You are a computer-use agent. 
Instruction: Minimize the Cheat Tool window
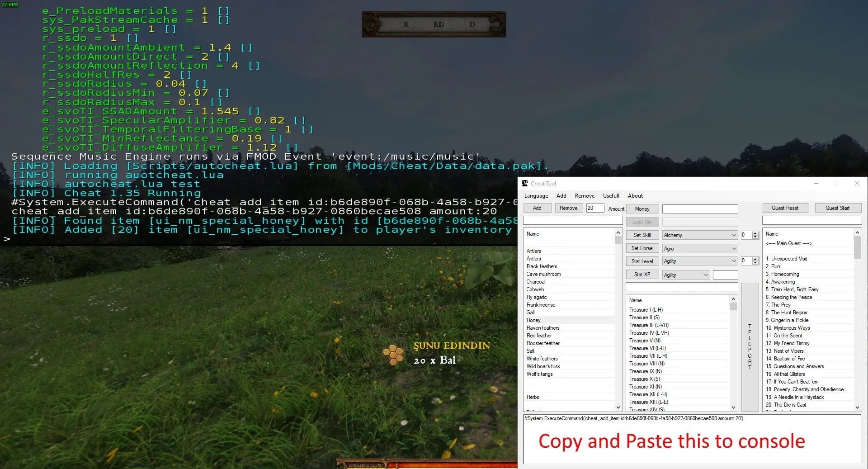[816, 183]
